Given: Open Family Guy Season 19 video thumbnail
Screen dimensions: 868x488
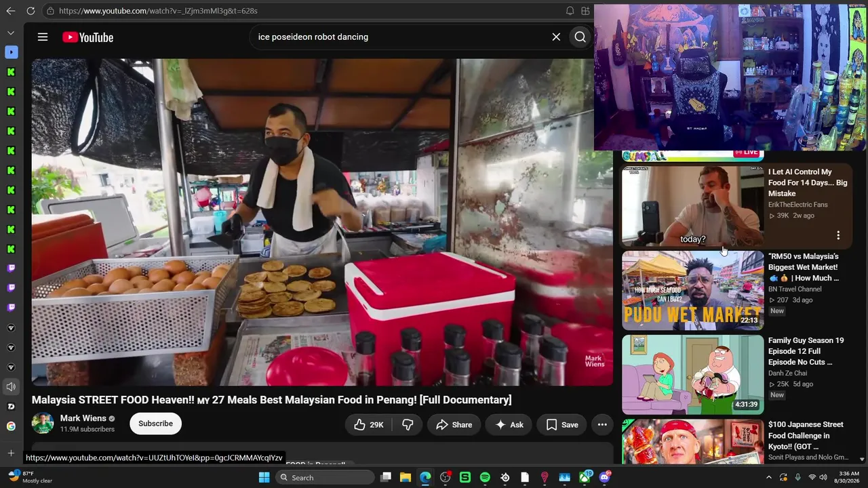Looking at the screenshot, I should pos(692,374).
